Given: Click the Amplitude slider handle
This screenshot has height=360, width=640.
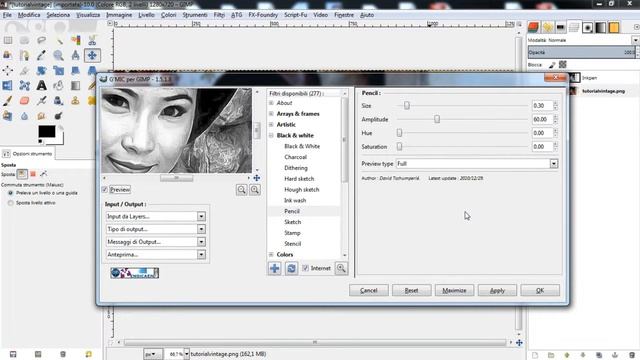Looking at the screenshot, I should click(437, 119).
